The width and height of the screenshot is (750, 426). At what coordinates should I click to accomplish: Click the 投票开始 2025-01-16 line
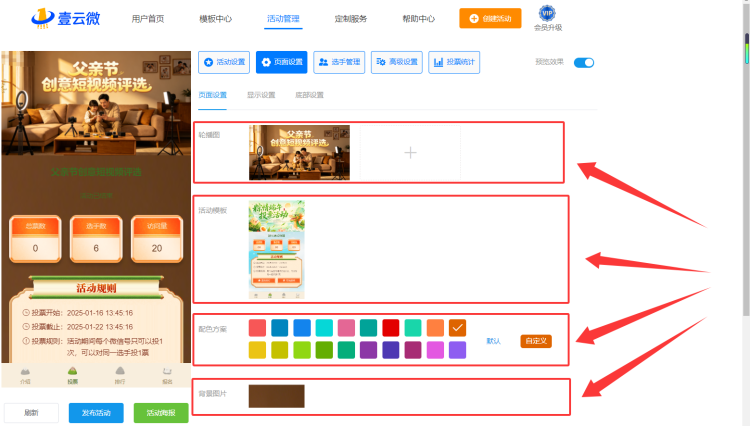78,313
